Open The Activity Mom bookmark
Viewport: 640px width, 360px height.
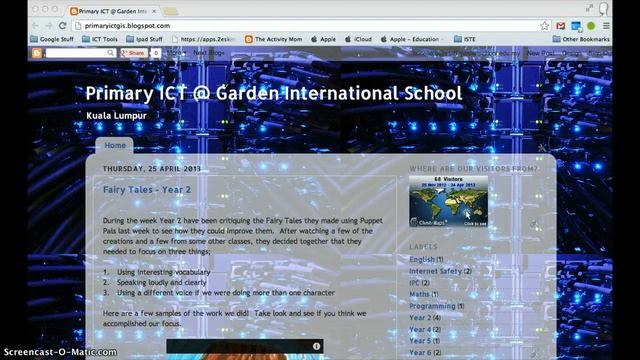[x=273, y=39]
